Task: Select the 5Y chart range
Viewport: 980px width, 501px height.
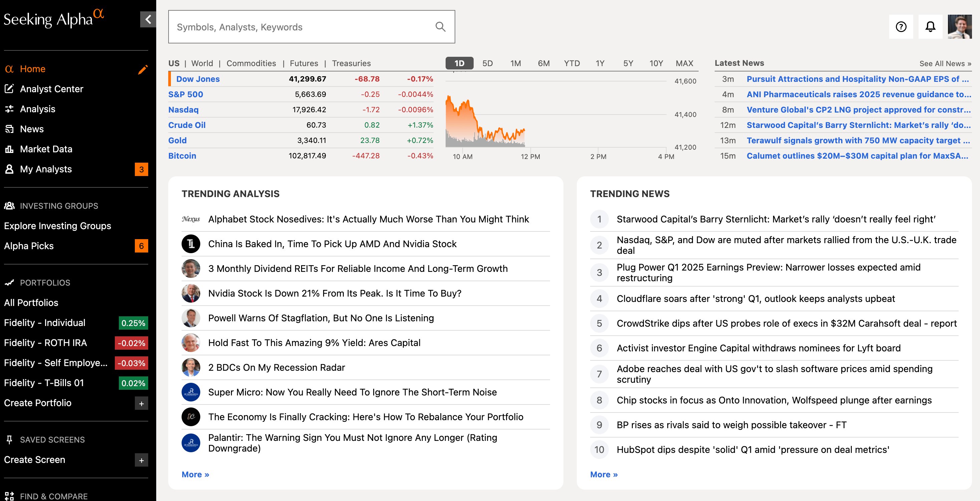Action: click(628, 63)
